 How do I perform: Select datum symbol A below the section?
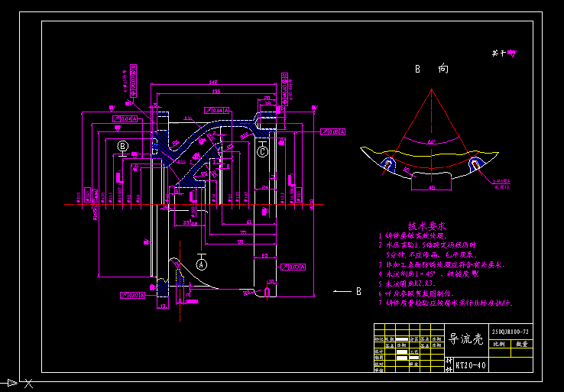pos(202,264)
